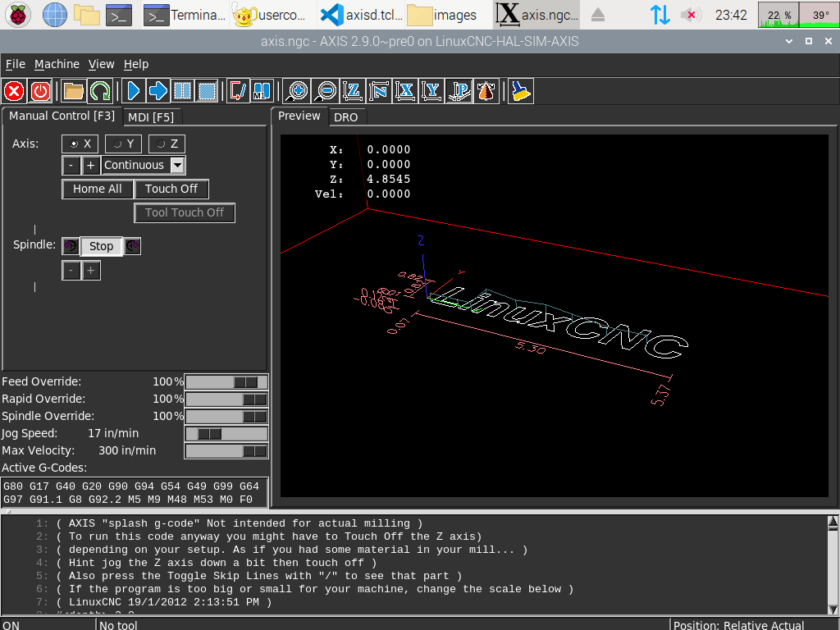Launch web browser from the taskbar
This screenshot has height=630, width=840.
tap(55, 15)
